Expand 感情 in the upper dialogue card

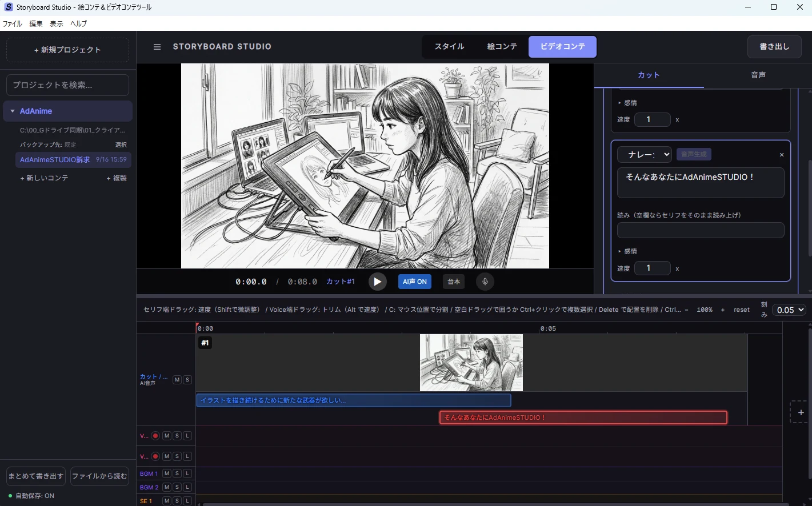627,103
